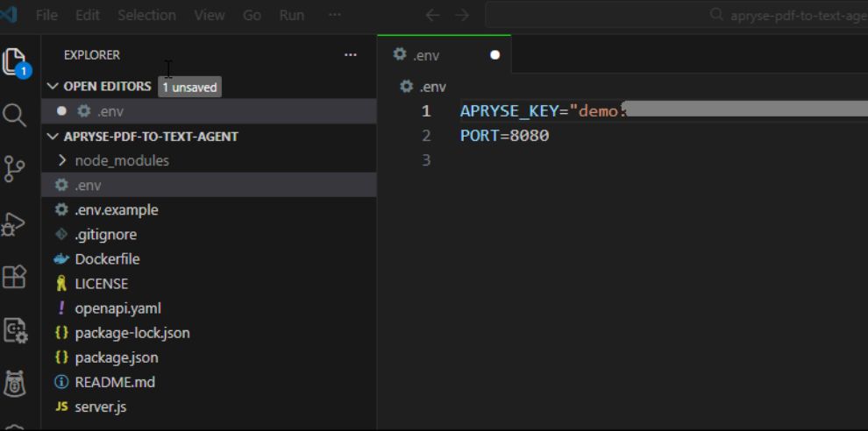Go back with the left arrow

pyautogui.click(x=432, y=15)
